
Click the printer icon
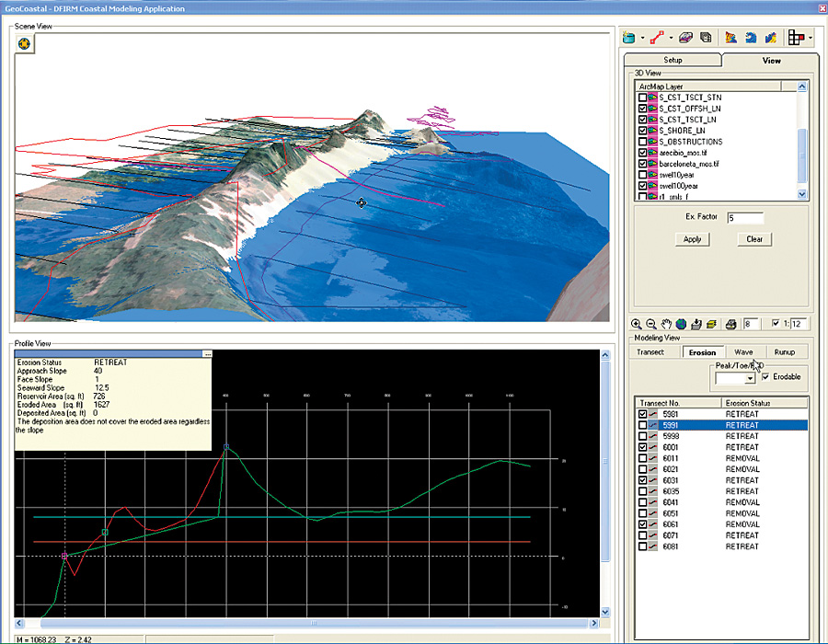pos(730,324)
